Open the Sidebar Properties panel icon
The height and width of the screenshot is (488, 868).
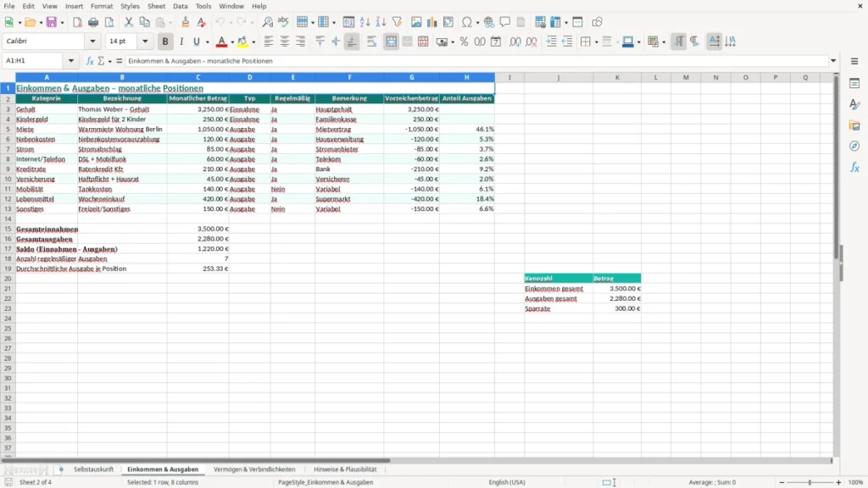[x=854, y=84]
